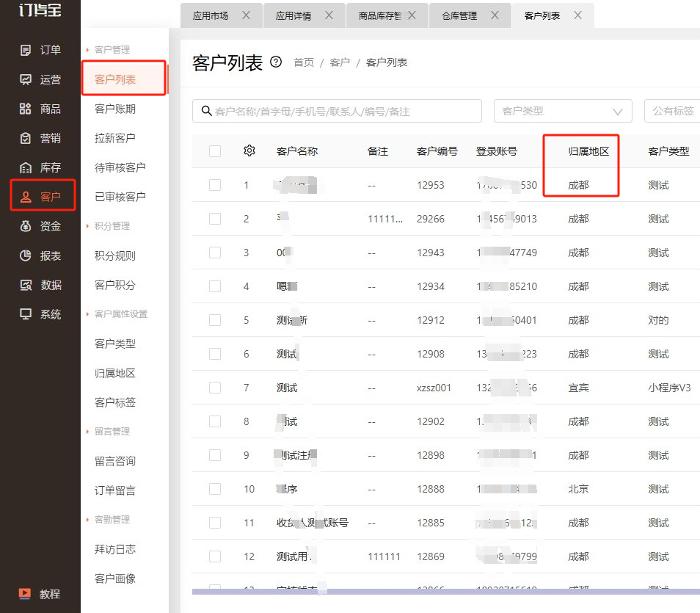700x613 pixels.
Task: Open the 订单留言 submenu item
Action: pos(115,490)
